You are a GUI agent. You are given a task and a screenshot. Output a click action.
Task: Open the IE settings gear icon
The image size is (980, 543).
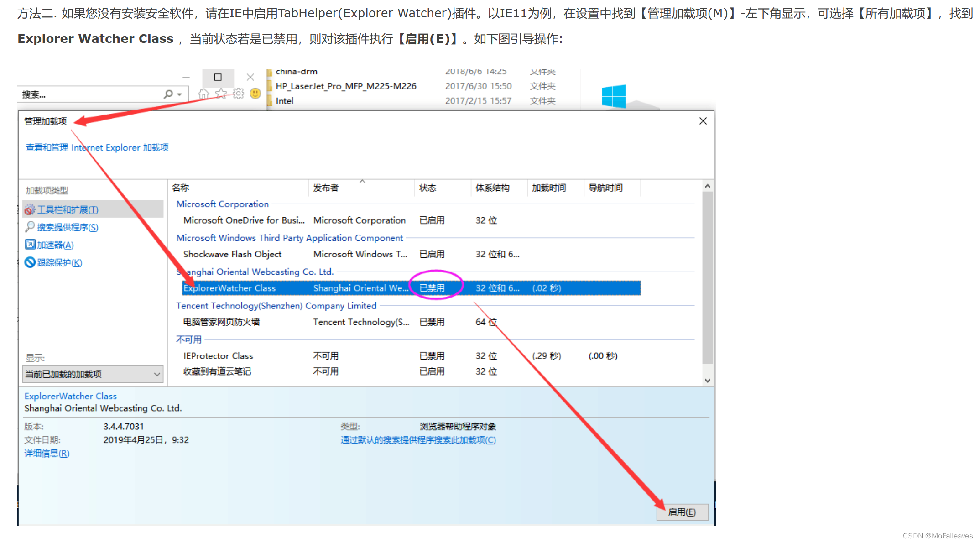[x=238, y=94]
